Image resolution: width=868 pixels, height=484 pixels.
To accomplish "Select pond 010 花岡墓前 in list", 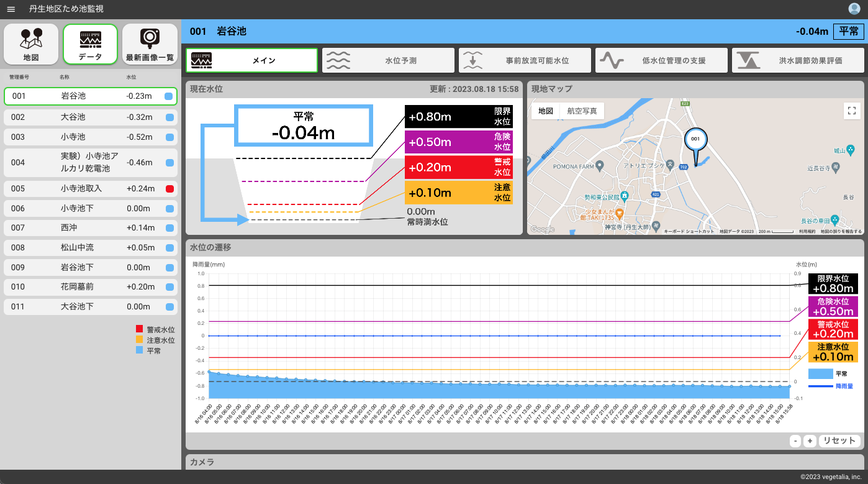I will (x=91, y=287).
